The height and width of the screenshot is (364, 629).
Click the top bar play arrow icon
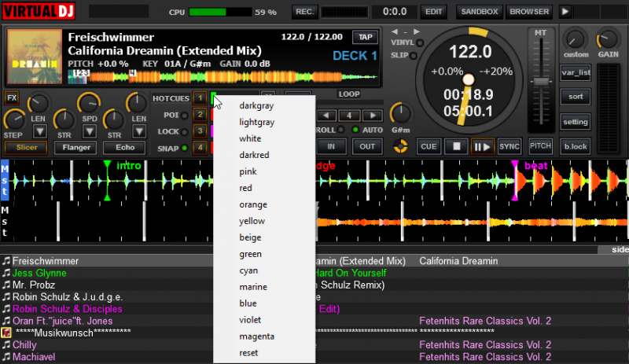coord(565,12)
